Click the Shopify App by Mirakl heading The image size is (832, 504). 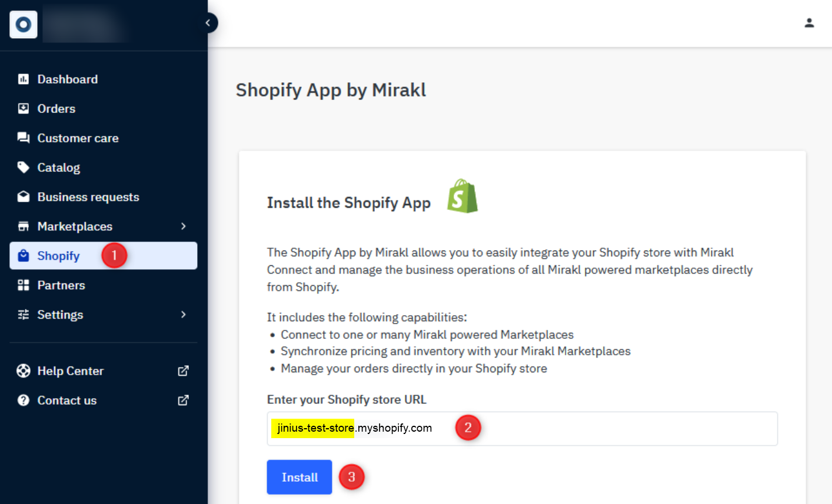click(331, 90)
